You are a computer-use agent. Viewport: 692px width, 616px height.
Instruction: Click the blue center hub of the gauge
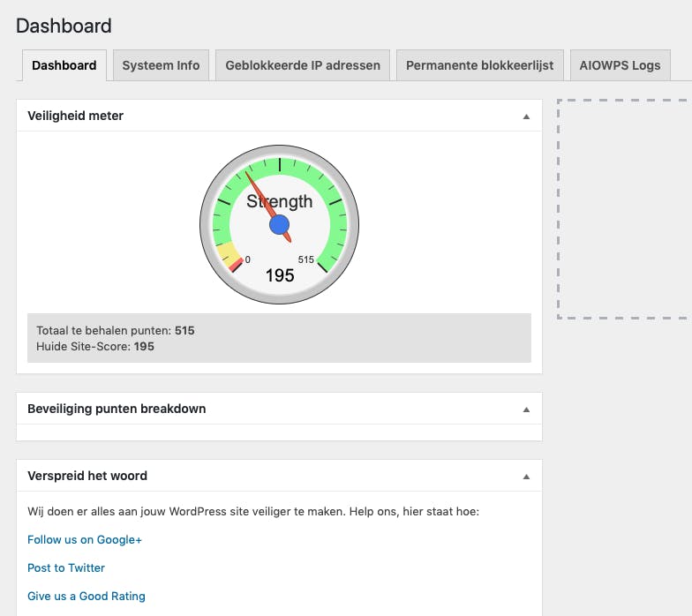(x=280, y=225)
